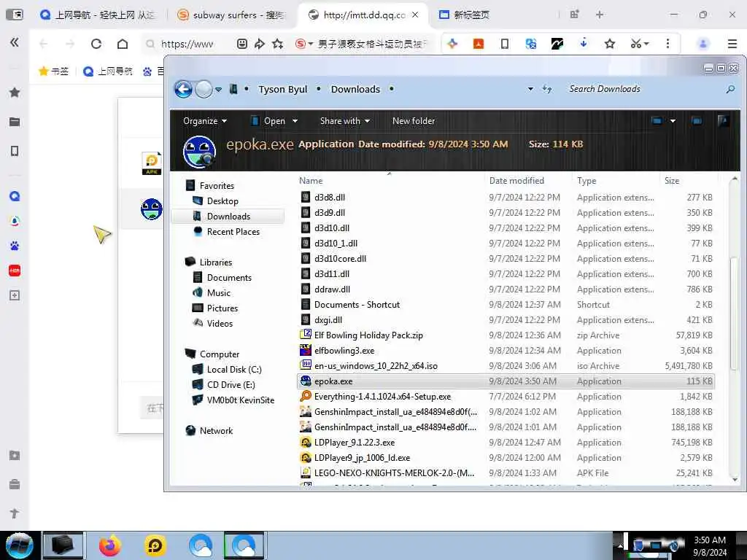Expand the scissors tool dropdown arrow
The image size is (747, 560).
coord(646,44)
